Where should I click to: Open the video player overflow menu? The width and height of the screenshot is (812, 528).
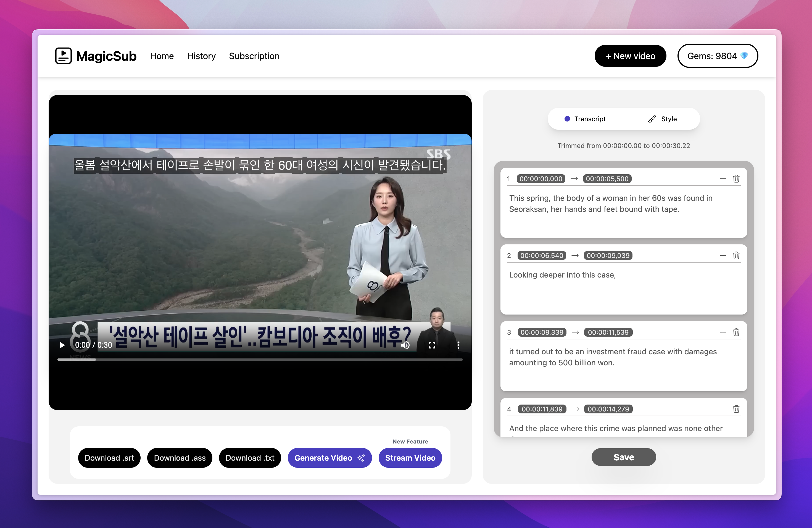pyautogui.click(x=458, y=345)
